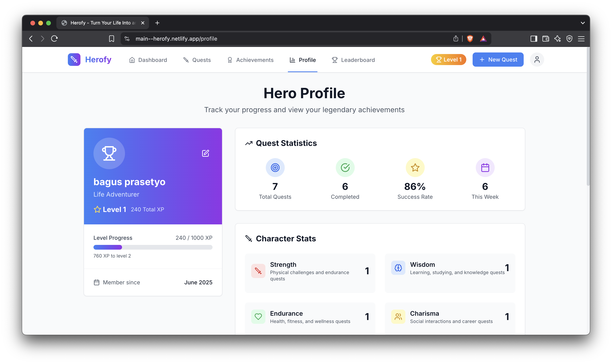Open the Leo AI sparkle icon

tap(557, 38)
